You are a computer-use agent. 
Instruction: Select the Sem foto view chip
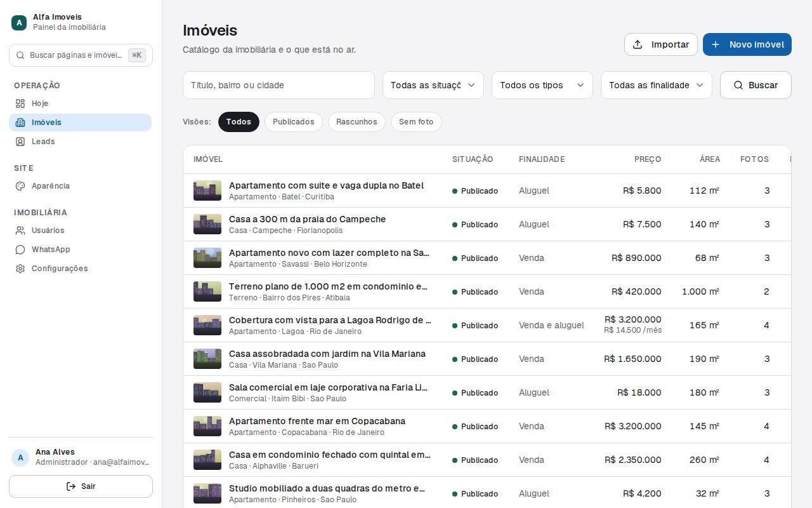click(416, 122)
